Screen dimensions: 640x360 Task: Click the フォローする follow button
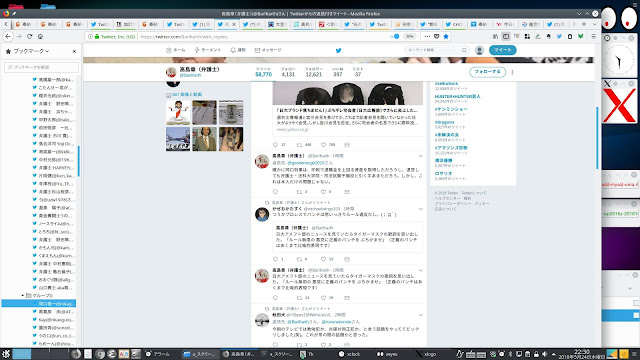487,72
